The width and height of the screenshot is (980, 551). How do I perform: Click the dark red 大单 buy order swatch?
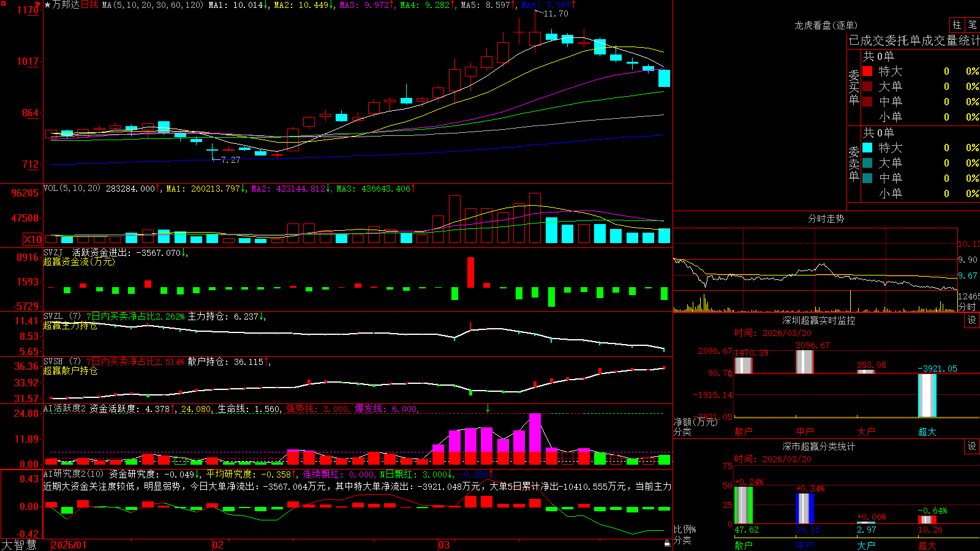pyautogui.click(x=867, y=86)
